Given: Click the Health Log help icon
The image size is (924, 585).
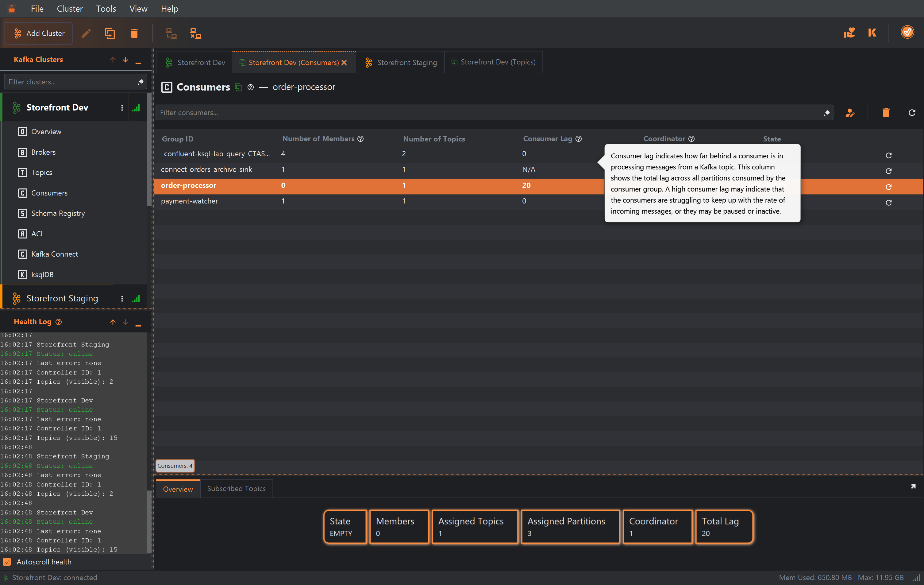Looking at the screenshot, I should 59,322.
